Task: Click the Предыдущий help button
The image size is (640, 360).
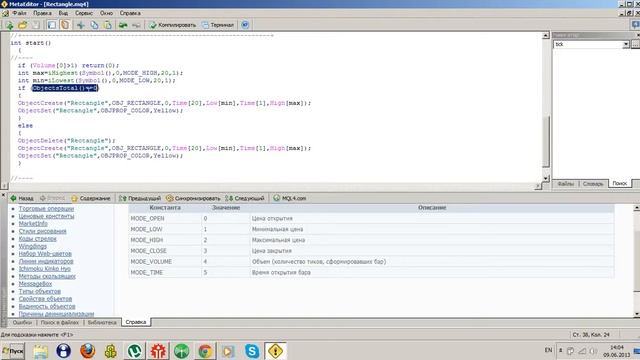Action: [140, 198]
